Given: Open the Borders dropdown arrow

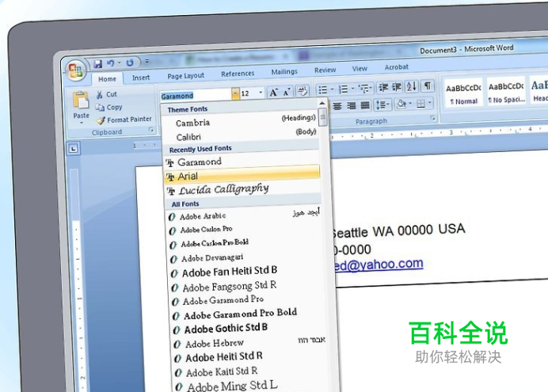Looking at the screenshot, I should pos(430,103).
